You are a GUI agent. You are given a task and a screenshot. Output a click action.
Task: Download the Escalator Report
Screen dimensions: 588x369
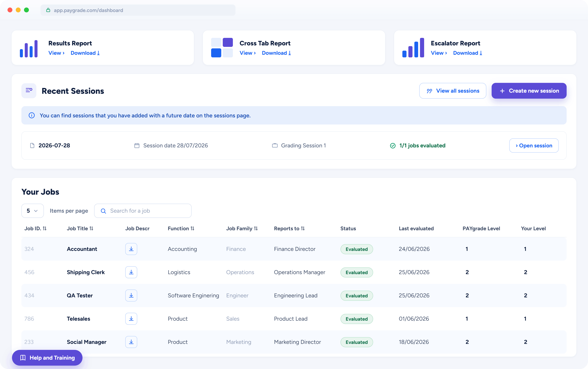468,53
